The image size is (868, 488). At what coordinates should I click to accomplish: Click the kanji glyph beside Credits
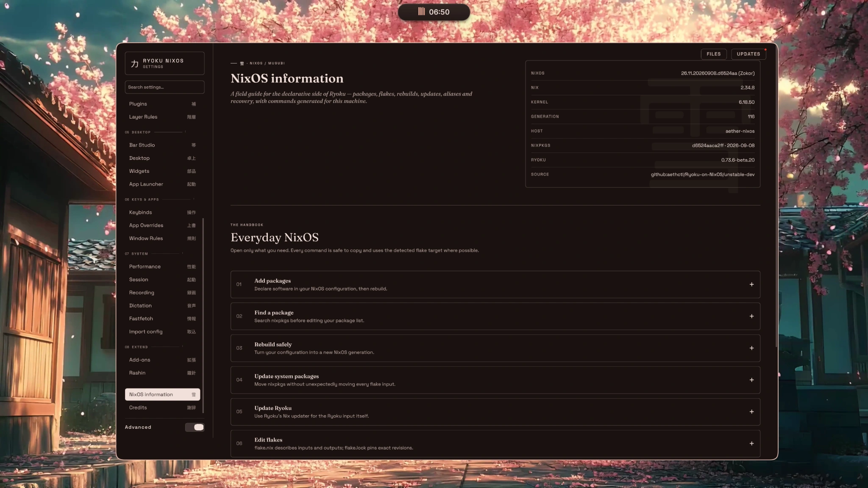click(x=192, y=408)
